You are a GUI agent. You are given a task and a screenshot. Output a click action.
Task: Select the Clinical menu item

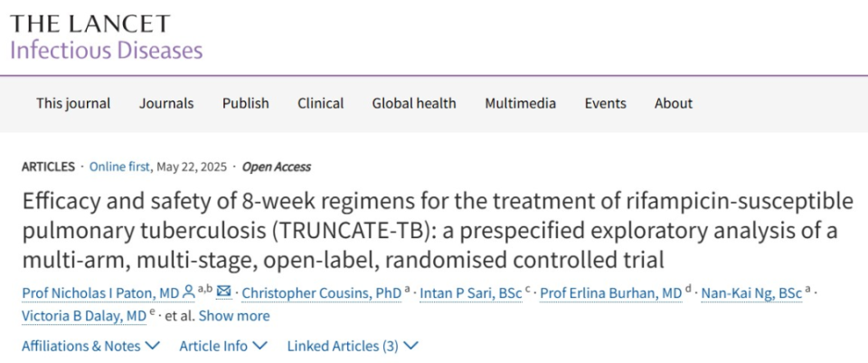tap(321, 103)
